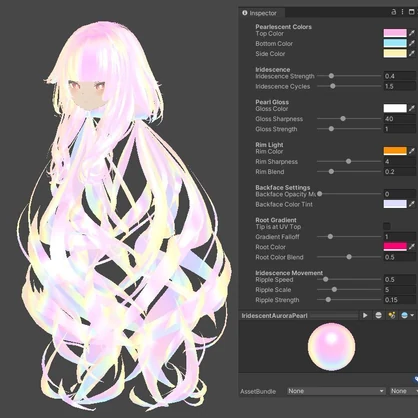Adjust the Gloss Strength slider
This screenshot has width=418, height=418.
click(x=349, y=129)
